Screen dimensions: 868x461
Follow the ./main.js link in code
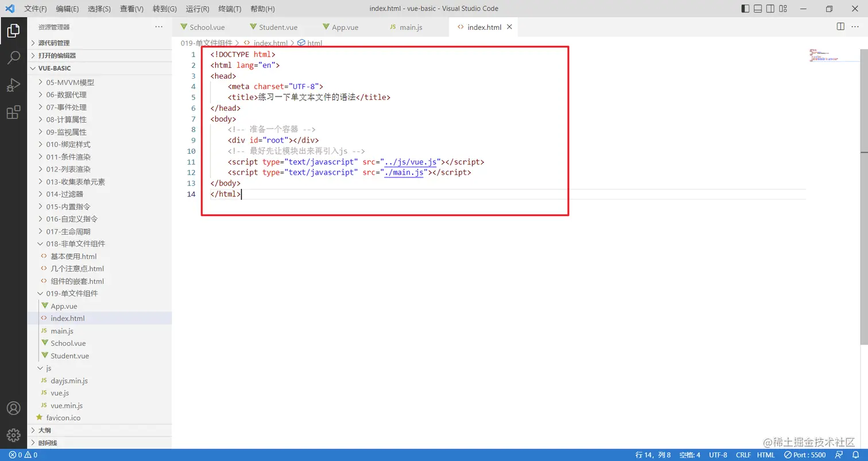pyautogui.click(x=404, y=172)
